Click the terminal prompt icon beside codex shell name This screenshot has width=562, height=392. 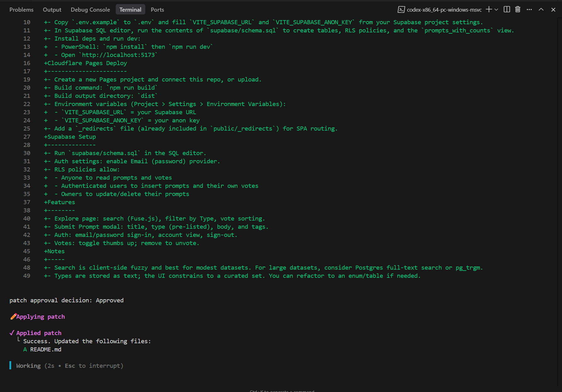[402, 10]
